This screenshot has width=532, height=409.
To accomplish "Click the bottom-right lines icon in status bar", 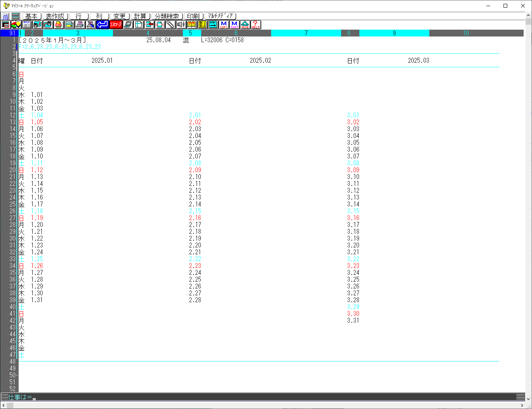I will [521, 397].
